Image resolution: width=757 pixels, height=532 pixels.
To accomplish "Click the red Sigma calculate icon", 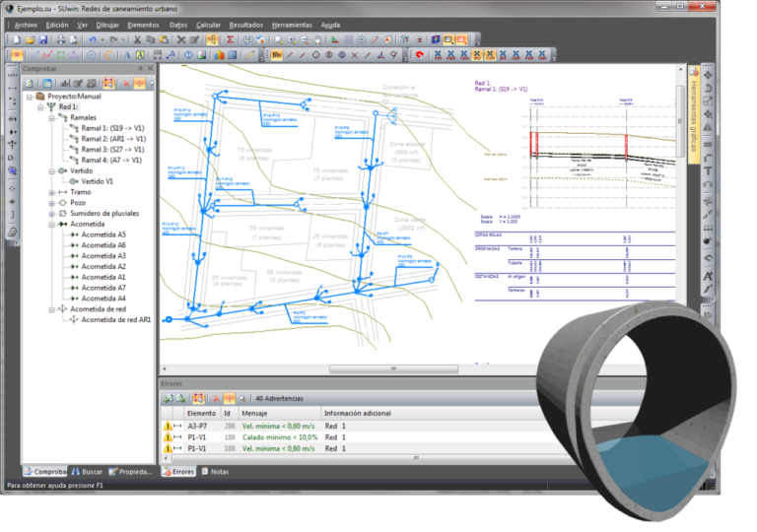I will click(x=230, y=39).
